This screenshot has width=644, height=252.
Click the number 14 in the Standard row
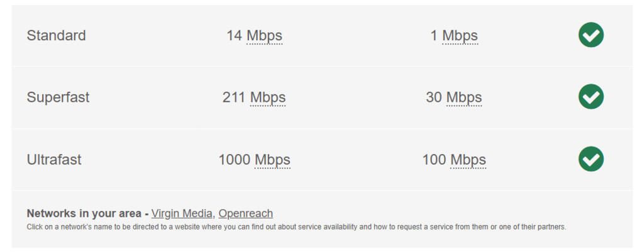coord(234,36)
